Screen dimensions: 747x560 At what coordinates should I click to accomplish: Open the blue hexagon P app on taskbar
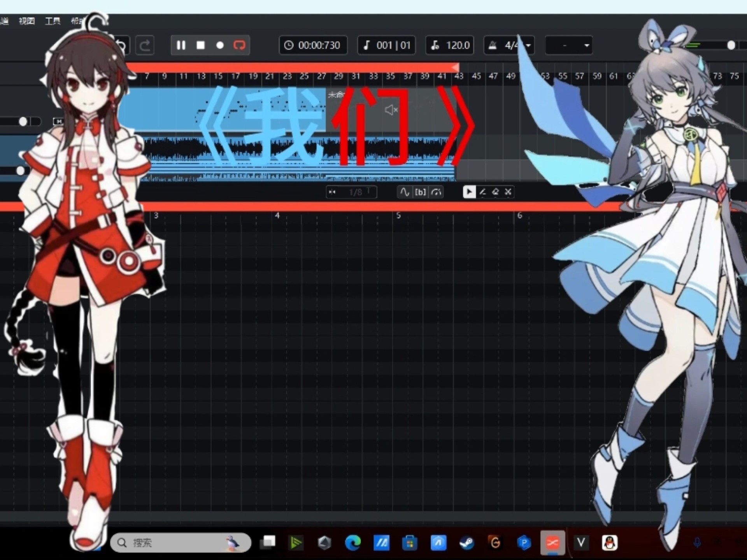click(524, 542)
